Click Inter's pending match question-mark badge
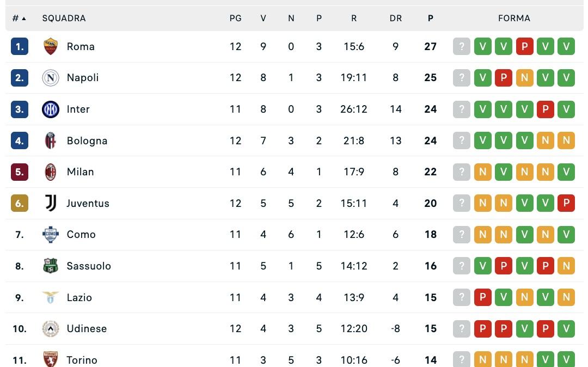 [461, 109]
